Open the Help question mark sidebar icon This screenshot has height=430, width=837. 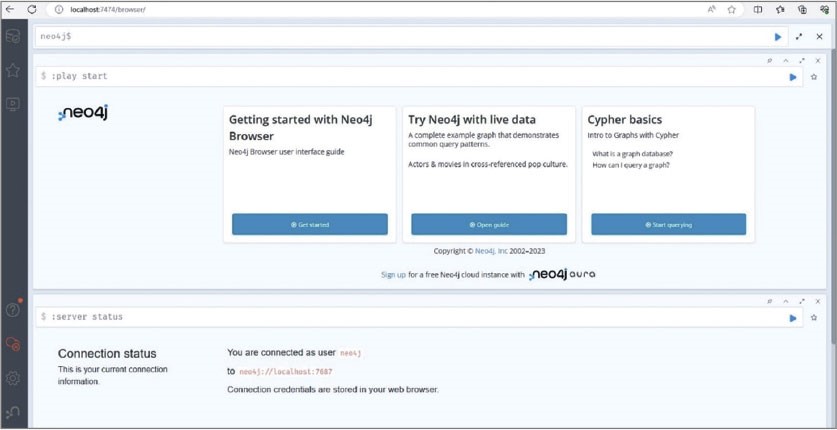(13, 310)
